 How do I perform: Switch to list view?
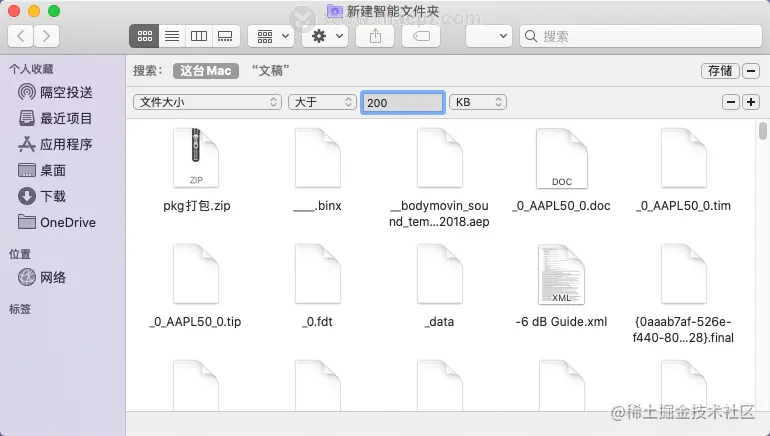(x=172, y=36)
